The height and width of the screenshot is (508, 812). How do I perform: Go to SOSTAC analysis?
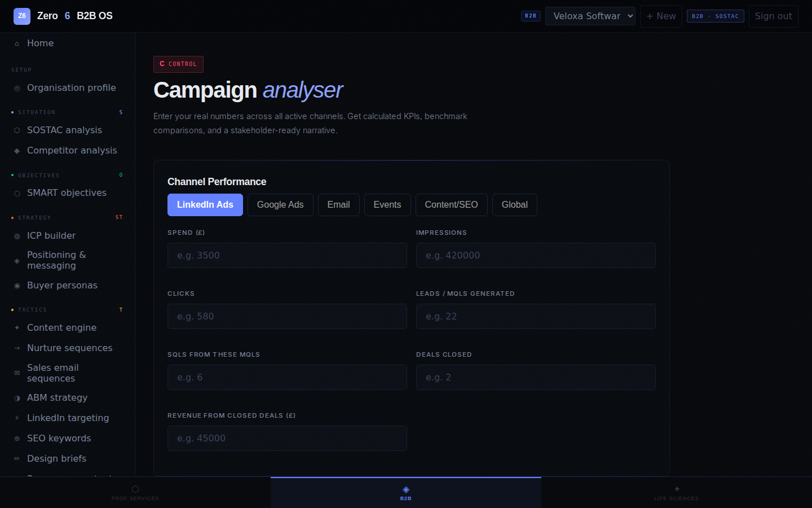tap(68, 130)
